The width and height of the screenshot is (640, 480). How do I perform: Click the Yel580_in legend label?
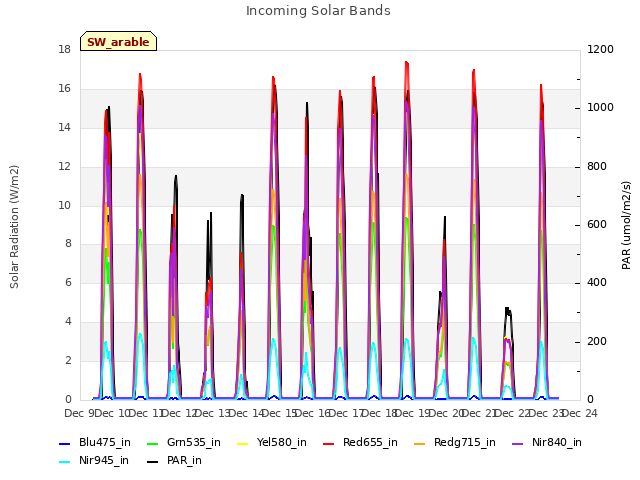[282, 442]
